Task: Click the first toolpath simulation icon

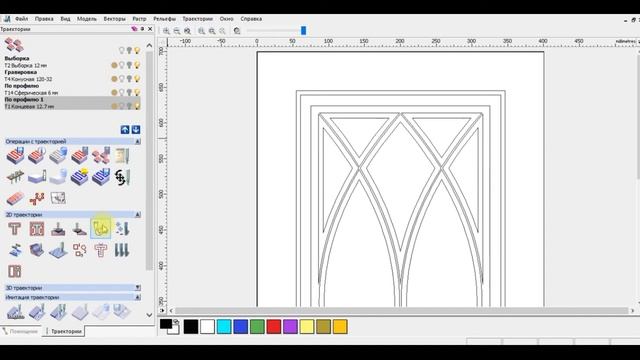Action: pos(15,312)
